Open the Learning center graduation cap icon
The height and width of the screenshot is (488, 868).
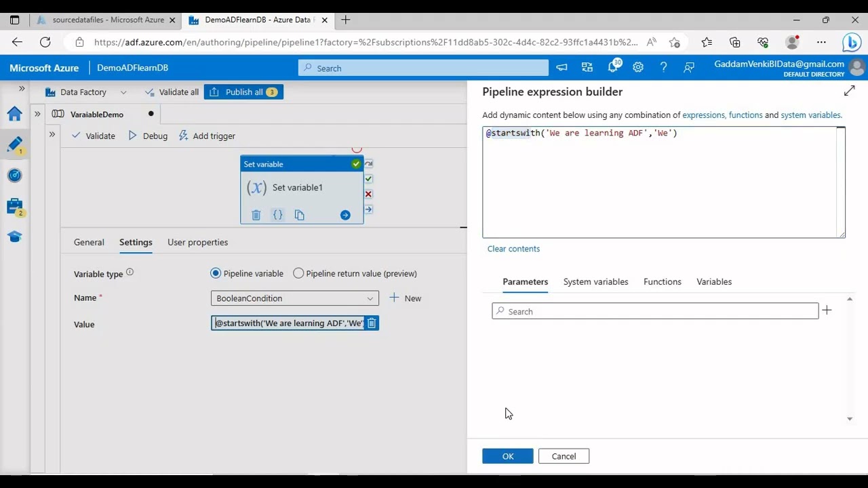[15, 237]
